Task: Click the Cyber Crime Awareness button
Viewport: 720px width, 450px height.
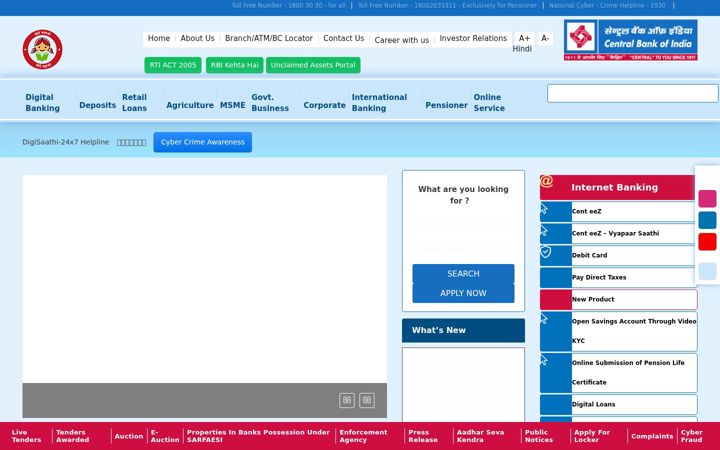Action: tap(202, 142)
